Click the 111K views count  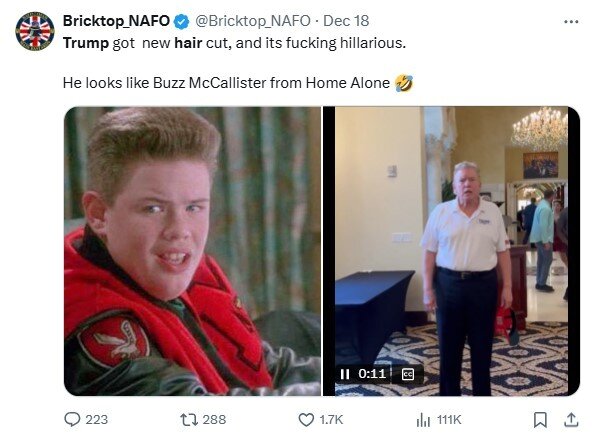coord(449,420)
